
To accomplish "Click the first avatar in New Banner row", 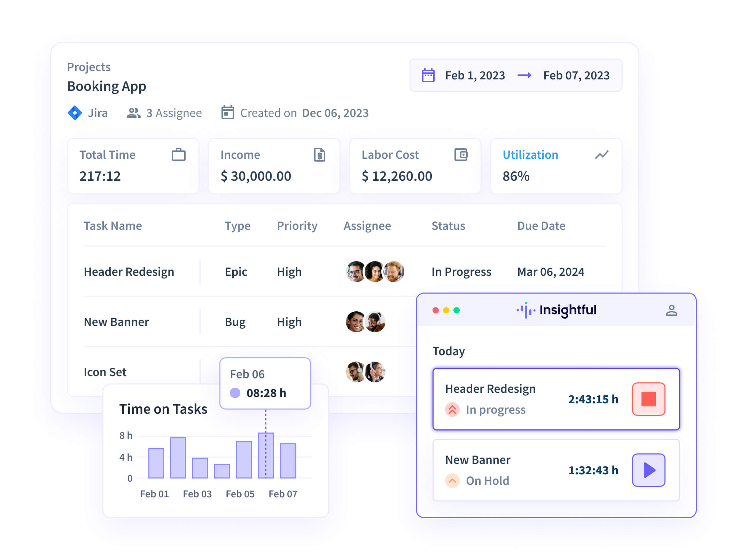I will 356,322.
